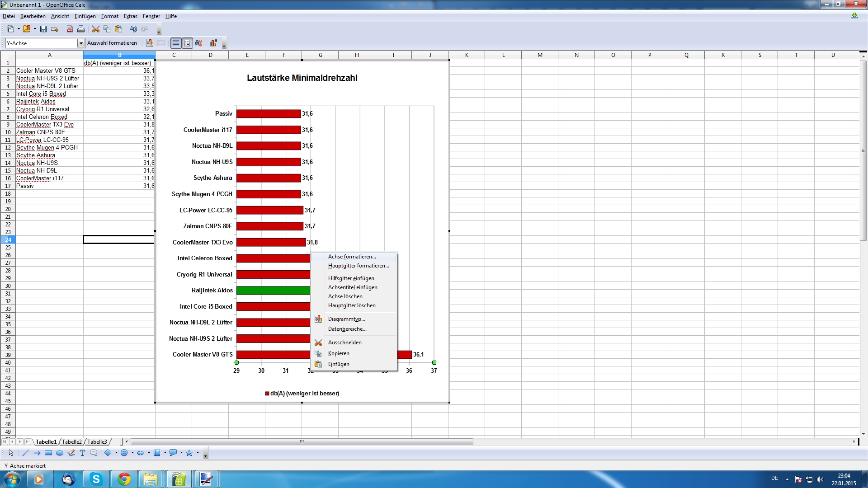Image resolution: width=868 pixels, height=488 pixels.
Task: Select the basic shapes diamond tool
Action: [x=108, y=453]
